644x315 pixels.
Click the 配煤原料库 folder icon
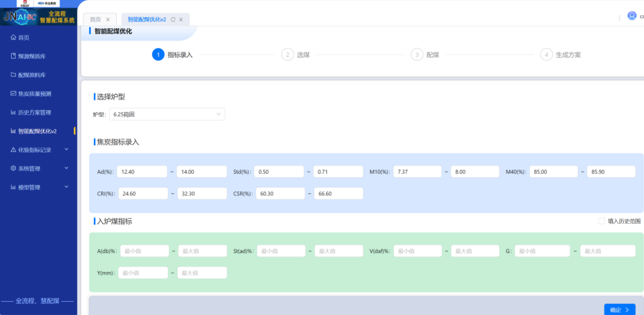click(x=13, y=75)
